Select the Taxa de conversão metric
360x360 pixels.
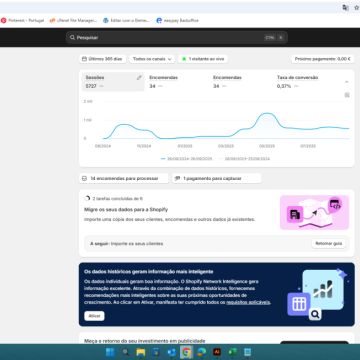tap(297, 82)
